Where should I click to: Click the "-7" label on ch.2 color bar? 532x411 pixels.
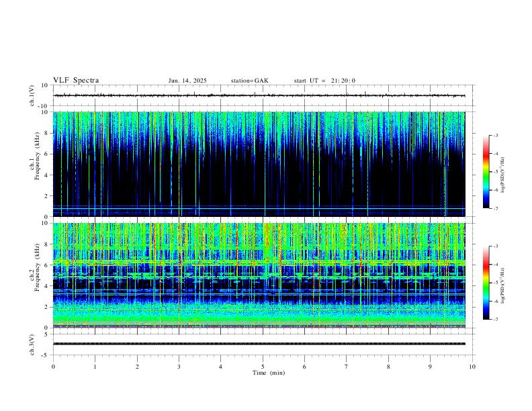coord(495,320)
